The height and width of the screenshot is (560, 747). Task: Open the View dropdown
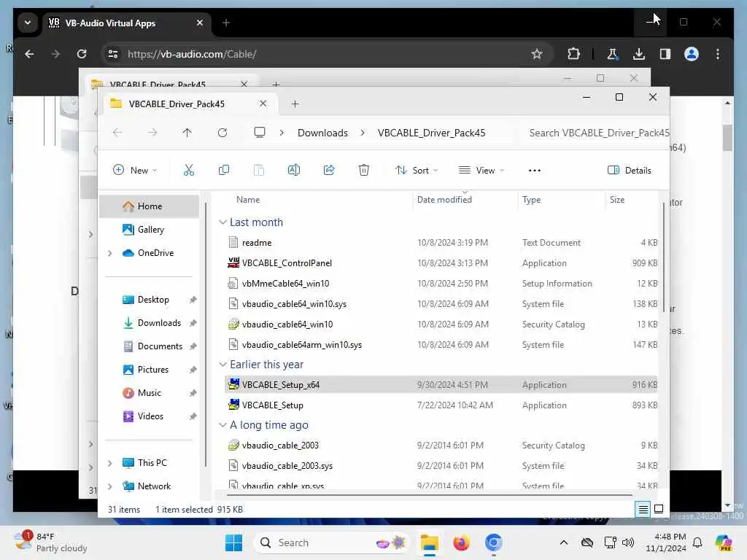tap(481, 171)
